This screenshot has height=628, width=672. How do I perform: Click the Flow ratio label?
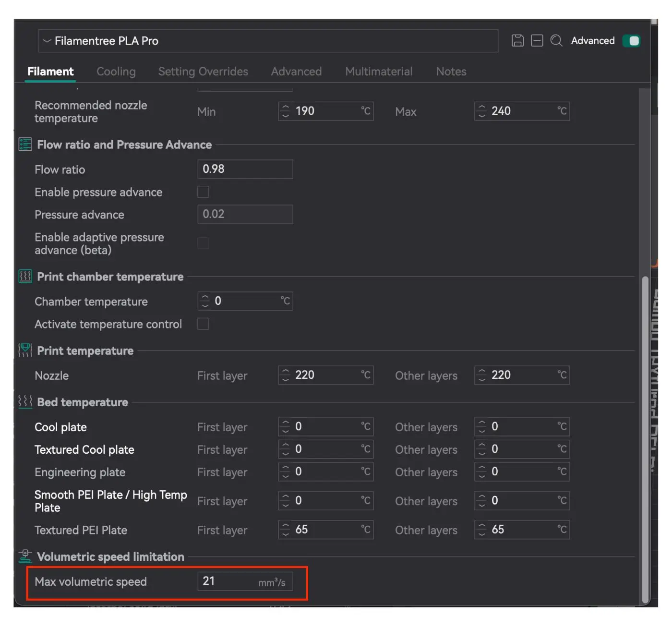point(60,169)
